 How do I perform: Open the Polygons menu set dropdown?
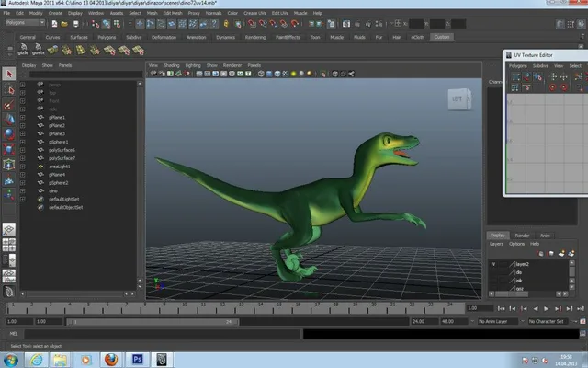pos(25,22)
